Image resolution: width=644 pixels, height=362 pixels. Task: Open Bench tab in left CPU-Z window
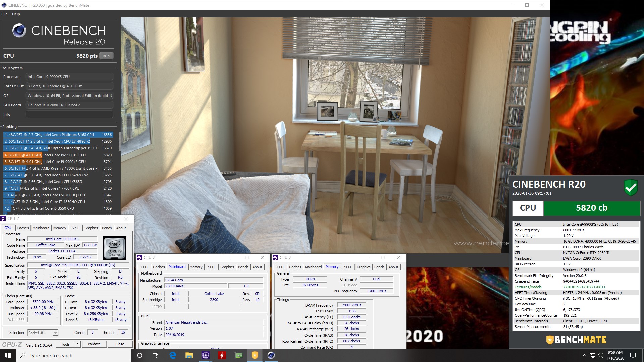[107, 228]
